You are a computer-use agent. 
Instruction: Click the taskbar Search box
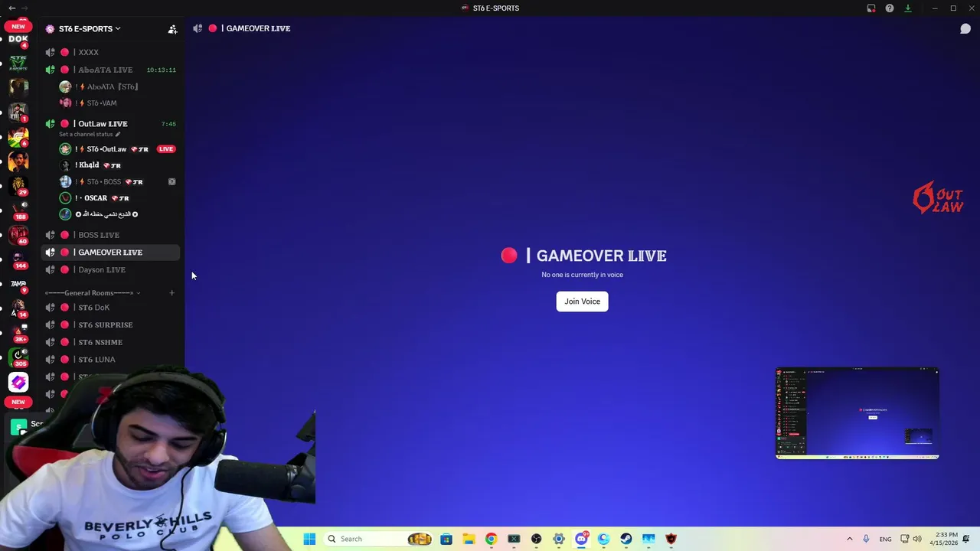tap(379, 539)
